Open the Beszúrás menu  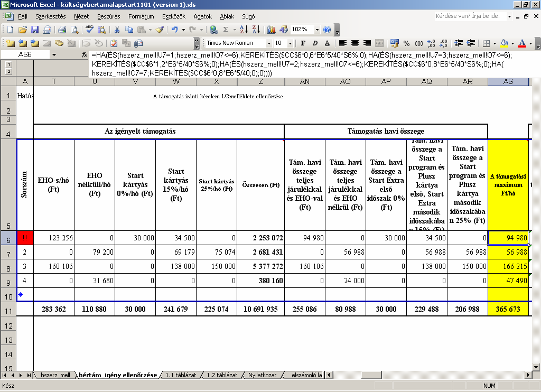pos(109,16)
